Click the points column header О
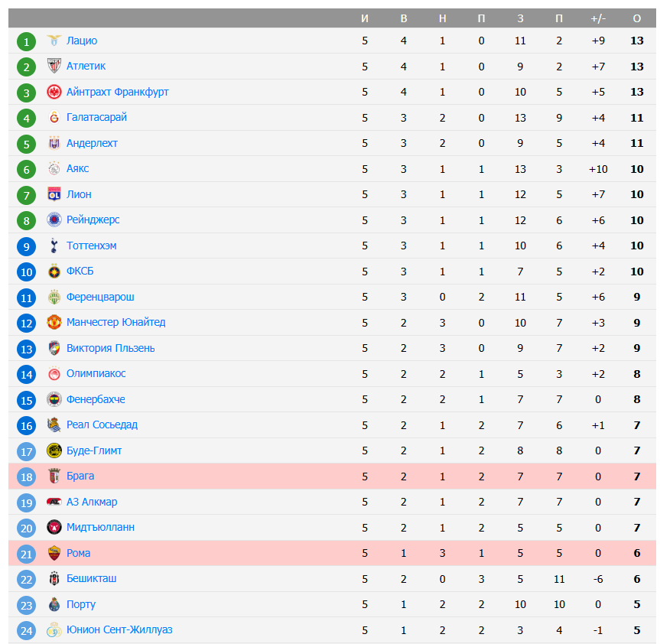660x644 pixels. [x=637, y=18]
